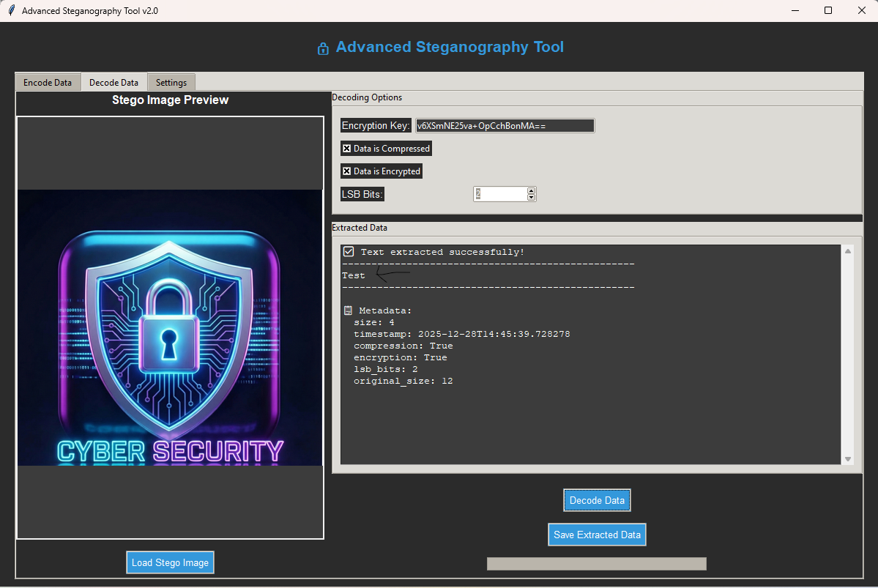This screenshot has width=878, height=588.
Task: Click the feather app icon in title bar
Action: pyautogui.click(x=12, y=11)
